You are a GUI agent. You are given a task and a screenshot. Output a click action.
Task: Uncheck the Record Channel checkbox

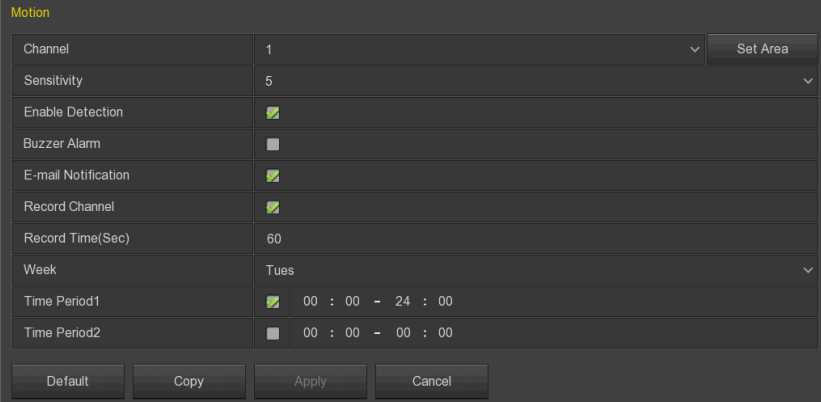(x=273, y=208)
